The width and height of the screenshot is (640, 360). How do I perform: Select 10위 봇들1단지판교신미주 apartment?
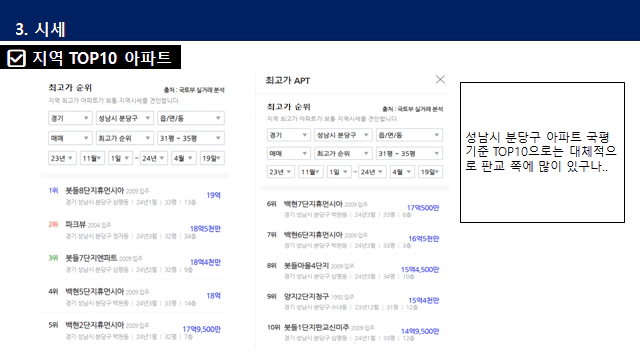(353, 332)
